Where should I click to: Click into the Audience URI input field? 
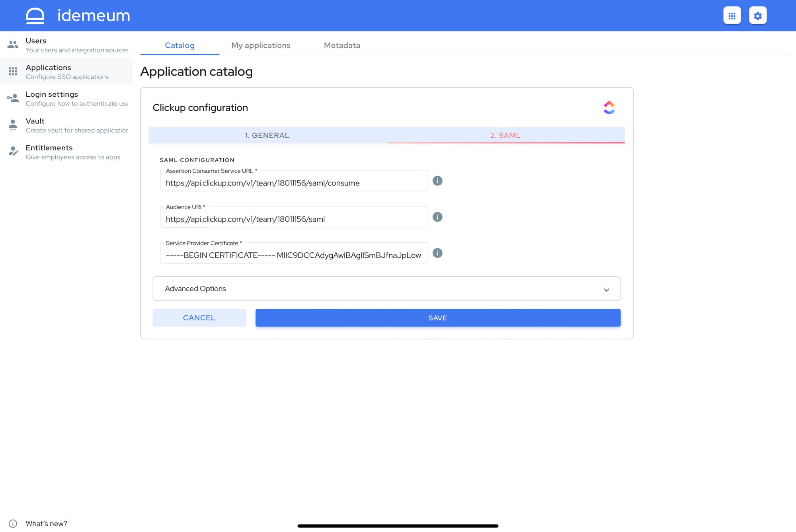[294, 217]
